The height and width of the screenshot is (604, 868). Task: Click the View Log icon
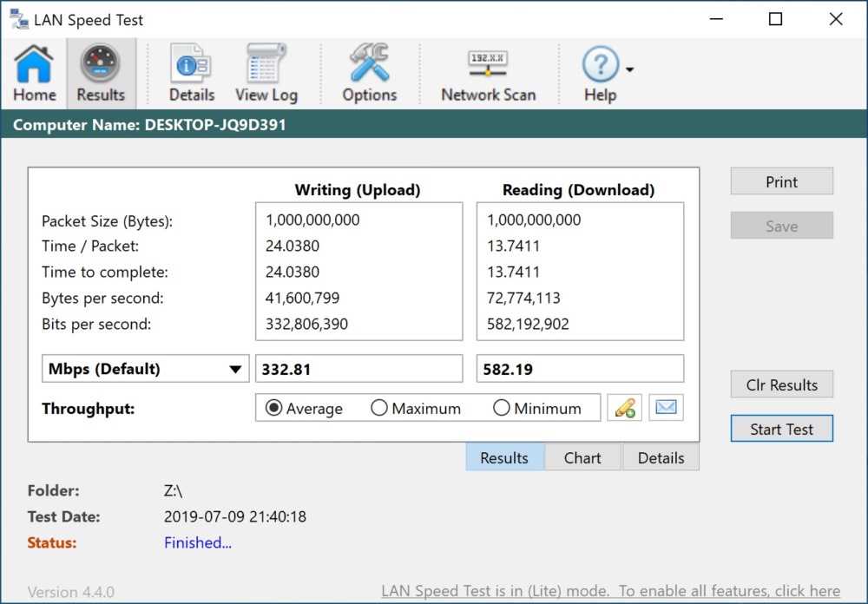click(266, 73)
